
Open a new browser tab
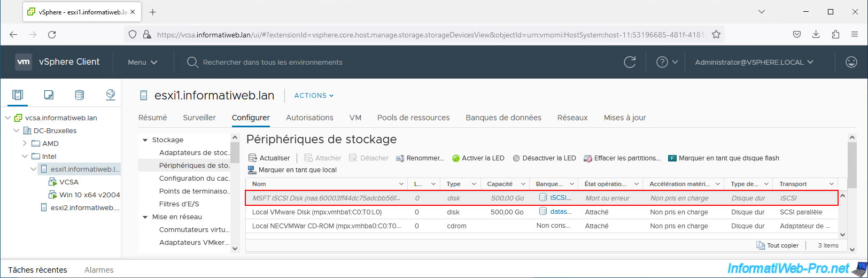tap(152, 12)
